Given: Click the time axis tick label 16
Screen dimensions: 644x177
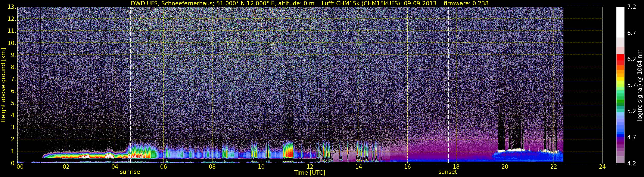Looking at the screenshot, I should (407, 167).
